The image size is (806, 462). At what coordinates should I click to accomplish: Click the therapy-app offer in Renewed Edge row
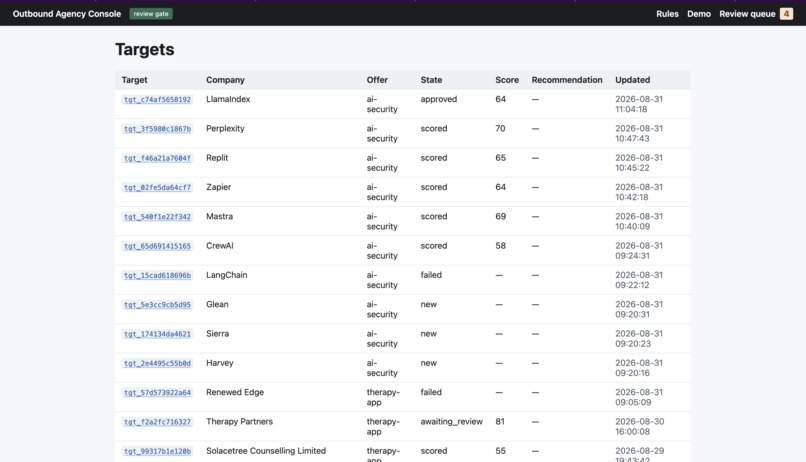tap(383, 397)
